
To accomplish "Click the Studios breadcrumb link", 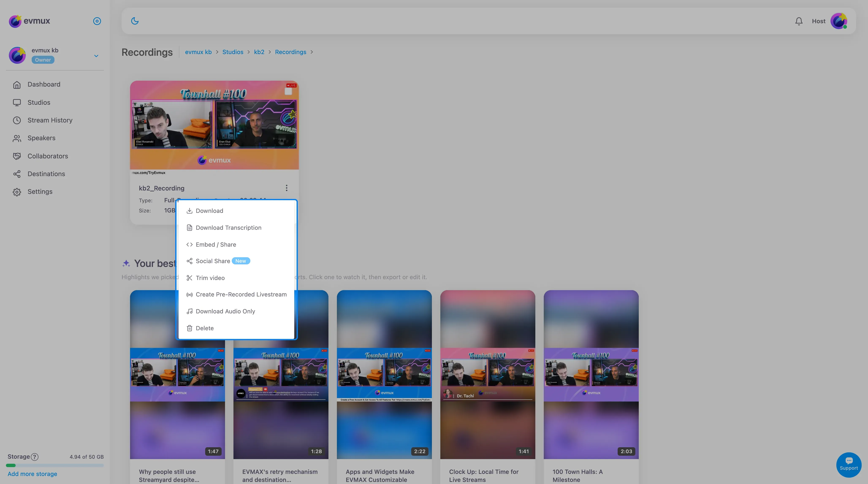I will (232, 52).
